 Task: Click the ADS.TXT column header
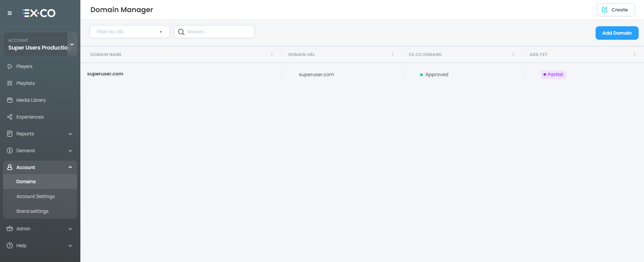(538, 55)
